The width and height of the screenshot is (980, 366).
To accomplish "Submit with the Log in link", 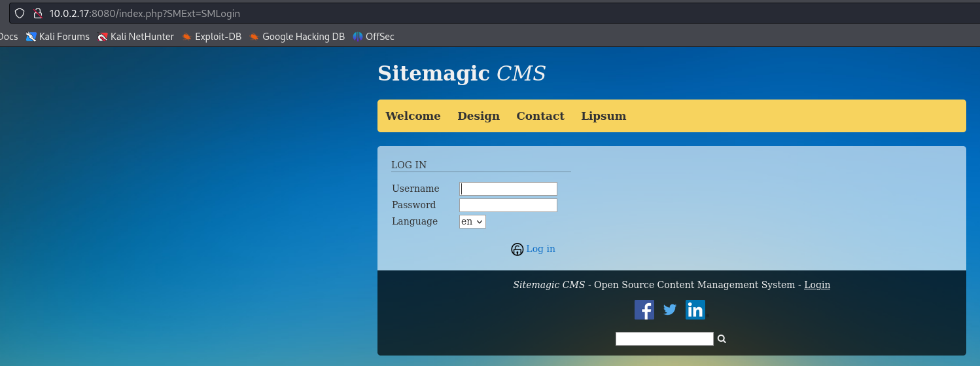I will point(540,249).
